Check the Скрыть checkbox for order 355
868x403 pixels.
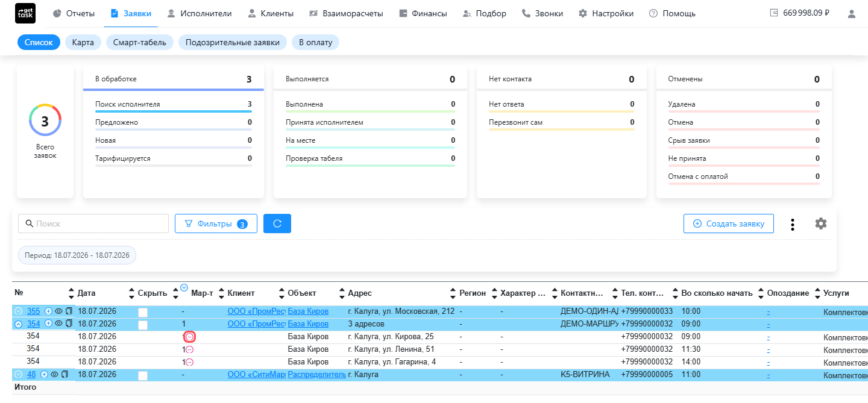coord(143,312)
